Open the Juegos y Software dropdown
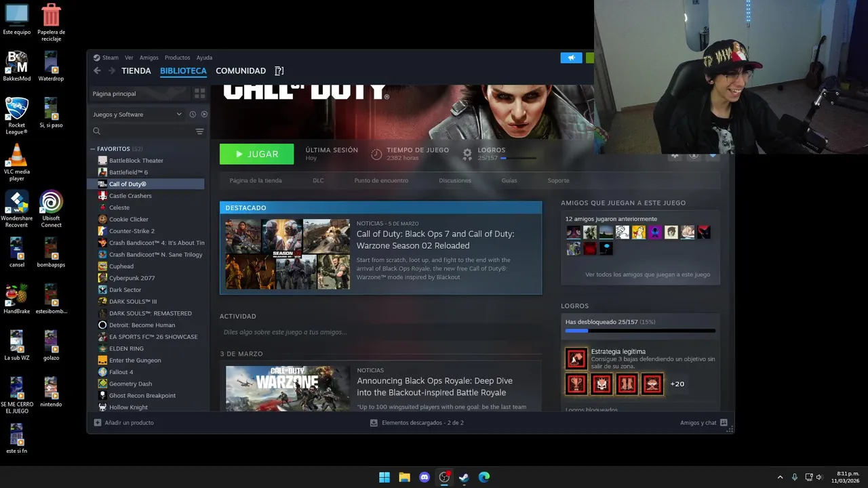 point(138,115)
